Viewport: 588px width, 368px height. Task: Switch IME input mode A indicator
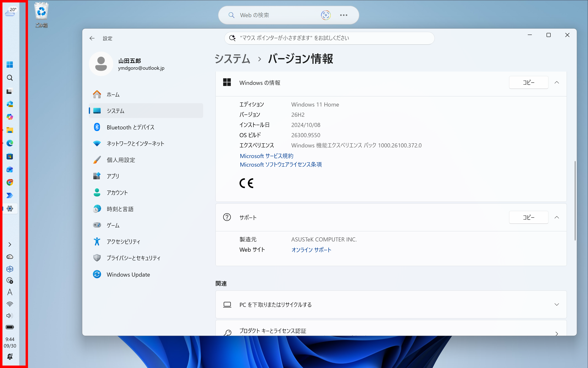[x=10, y=292]
